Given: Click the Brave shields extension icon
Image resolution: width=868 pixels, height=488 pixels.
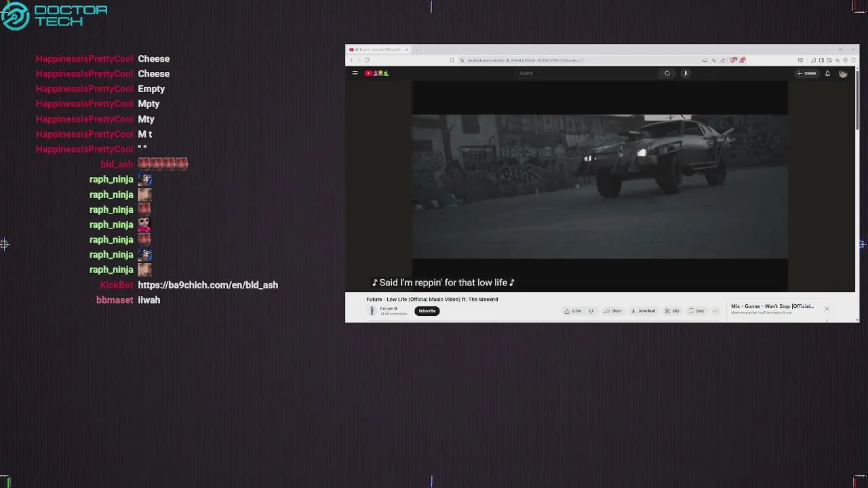Looking at the screenshot, I should pos(734,60).
